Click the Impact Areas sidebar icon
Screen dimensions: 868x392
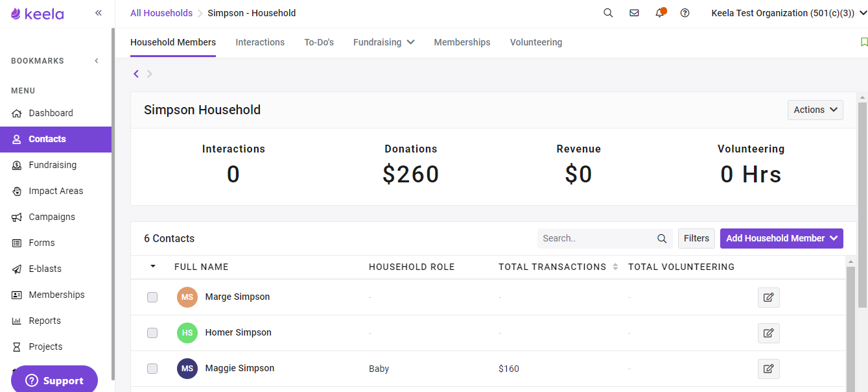click(x=17, y=191)
